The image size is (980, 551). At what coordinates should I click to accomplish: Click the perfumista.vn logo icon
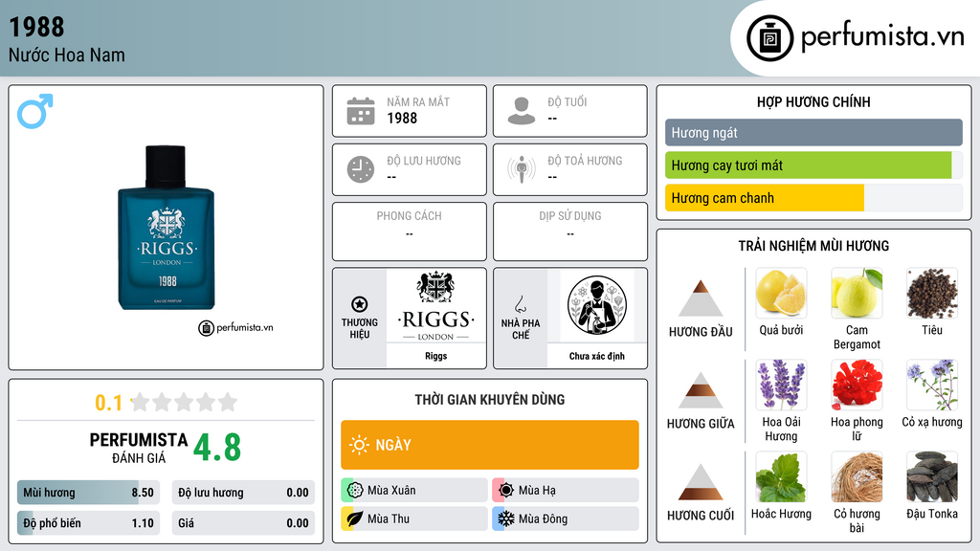(x=769, y=38)
